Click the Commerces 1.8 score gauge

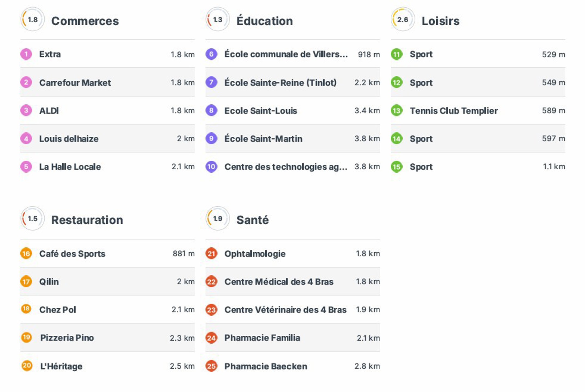tap(32, 20)
